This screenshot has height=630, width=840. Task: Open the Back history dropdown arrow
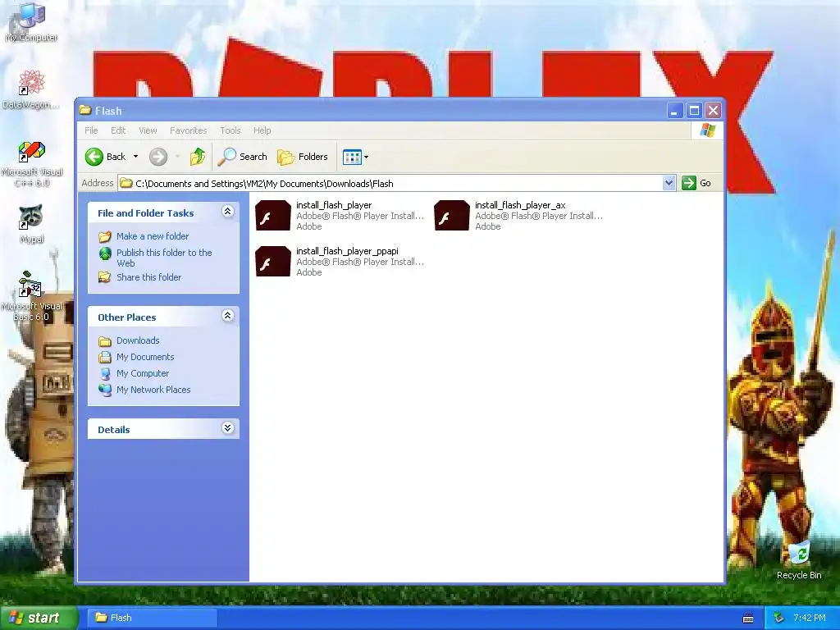click(x=135, y=157)
